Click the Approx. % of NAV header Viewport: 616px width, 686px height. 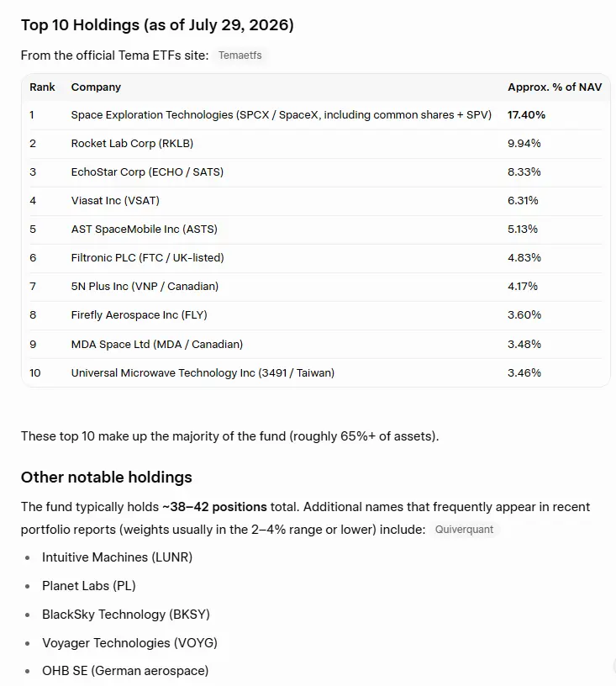click(x=555, y=87)
